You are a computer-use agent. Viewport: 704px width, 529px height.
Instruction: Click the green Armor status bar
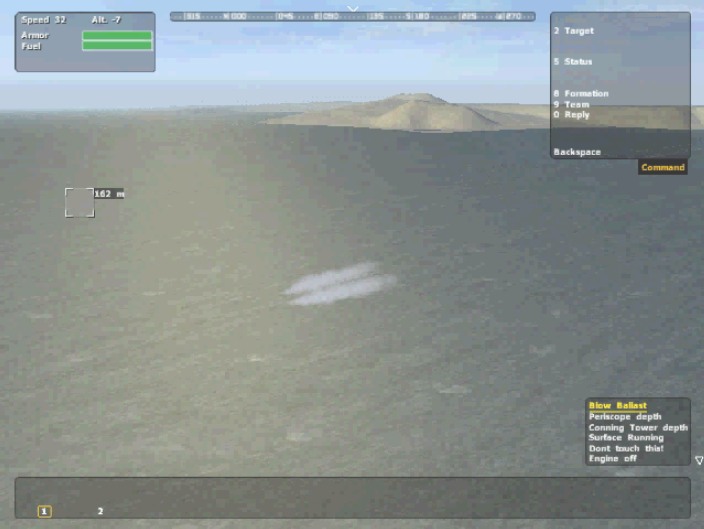(117, 36)
